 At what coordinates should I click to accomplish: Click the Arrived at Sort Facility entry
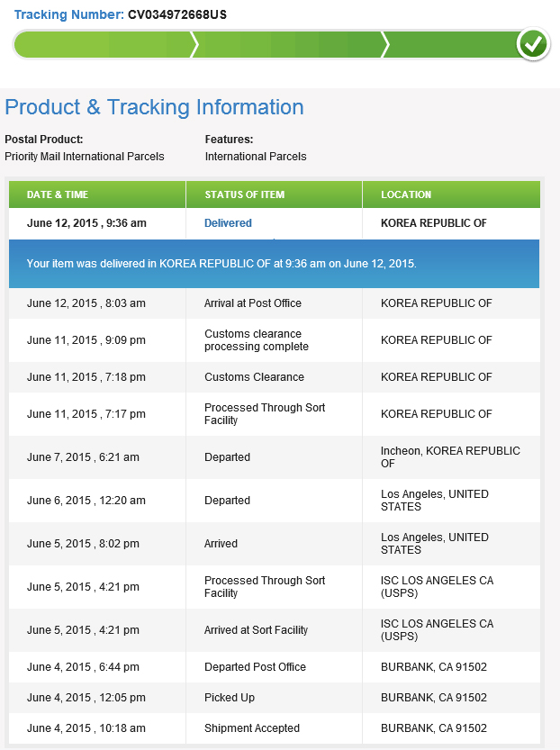click(256, 630)
